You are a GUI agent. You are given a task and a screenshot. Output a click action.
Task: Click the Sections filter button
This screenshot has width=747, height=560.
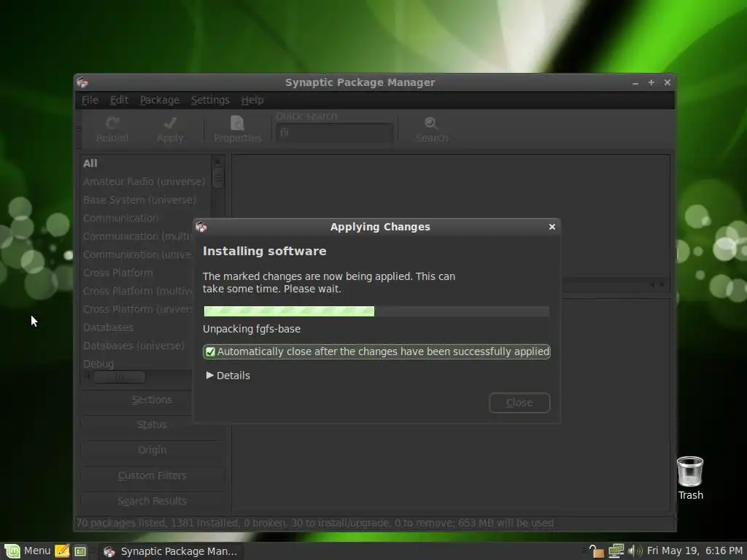pyautogui.click(x=152, y=400)
